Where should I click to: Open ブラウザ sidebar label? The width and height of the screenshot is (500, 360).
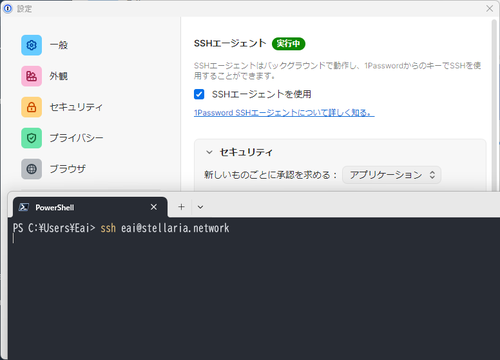(x=68, y=169)
